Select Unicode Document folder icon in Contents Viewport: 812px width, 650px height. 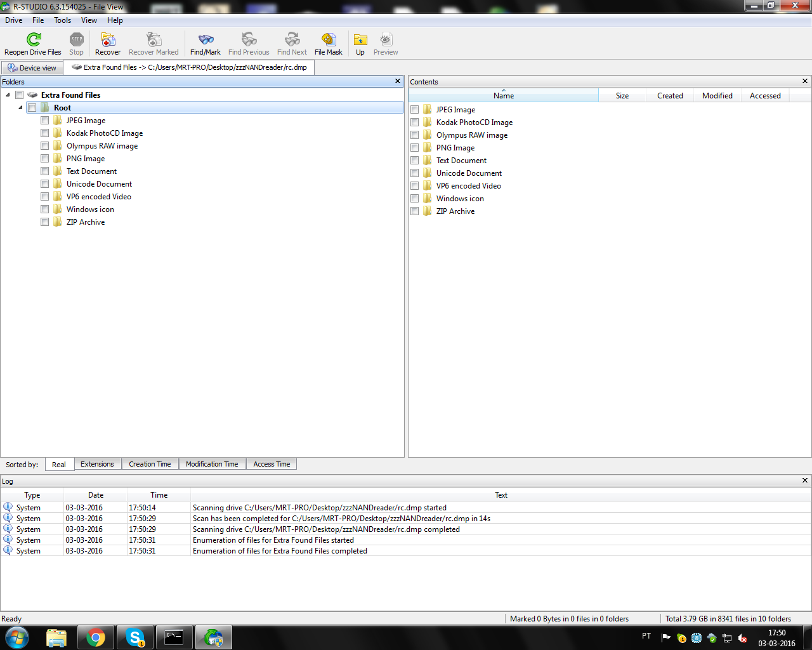coord(428,173)
